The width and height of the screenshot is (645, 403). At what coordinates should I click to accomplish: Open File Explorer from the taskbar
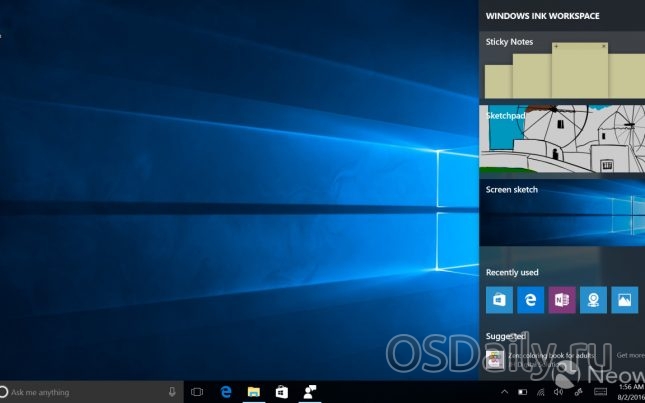pyautogui.click(x=254, y=392)
